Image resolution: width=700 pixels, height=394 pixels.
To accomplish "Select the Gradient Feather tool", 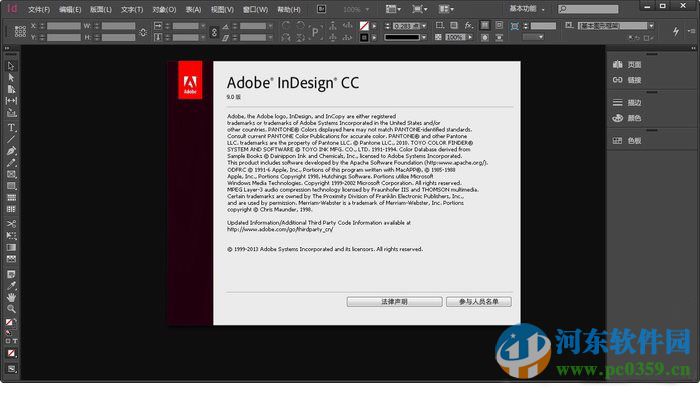I will (x=11, y=259).
